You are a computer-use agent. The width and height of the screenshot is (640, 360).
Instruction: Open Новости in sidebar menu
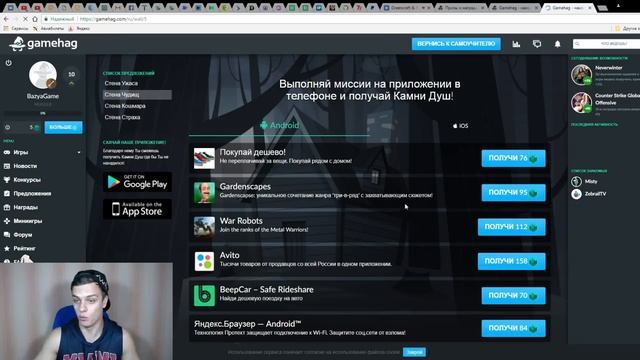point(25,166)
